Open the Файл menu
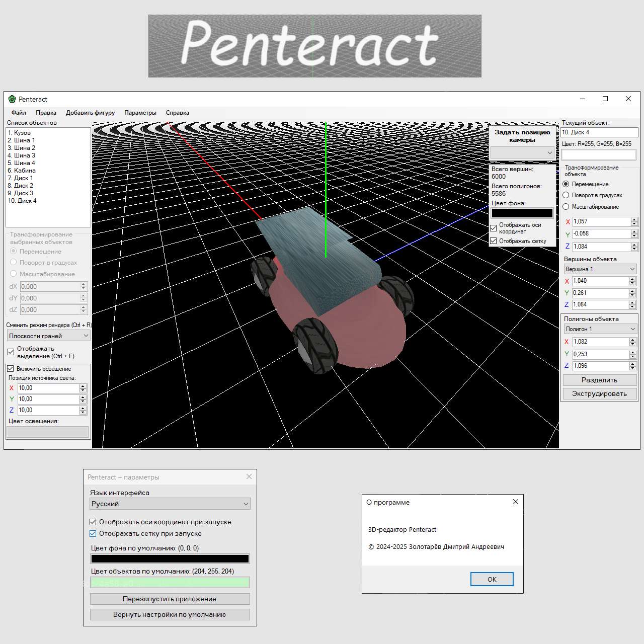 point(19,113)
